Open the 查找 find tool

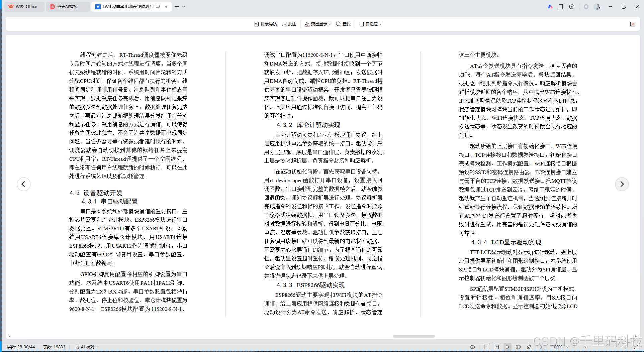tap(343, 24)
